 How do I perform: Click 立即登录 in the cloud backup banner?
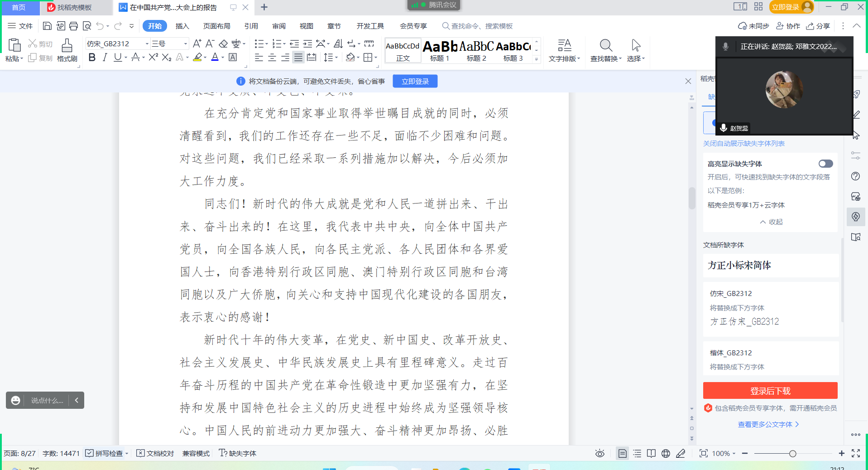click(x=415, y=81)
